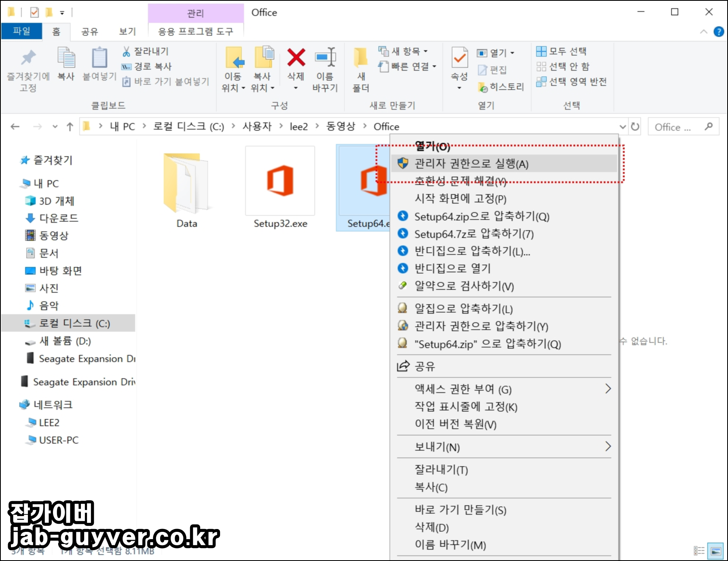
Task: Click the Help question mark icon
Action: pos(719,32)
